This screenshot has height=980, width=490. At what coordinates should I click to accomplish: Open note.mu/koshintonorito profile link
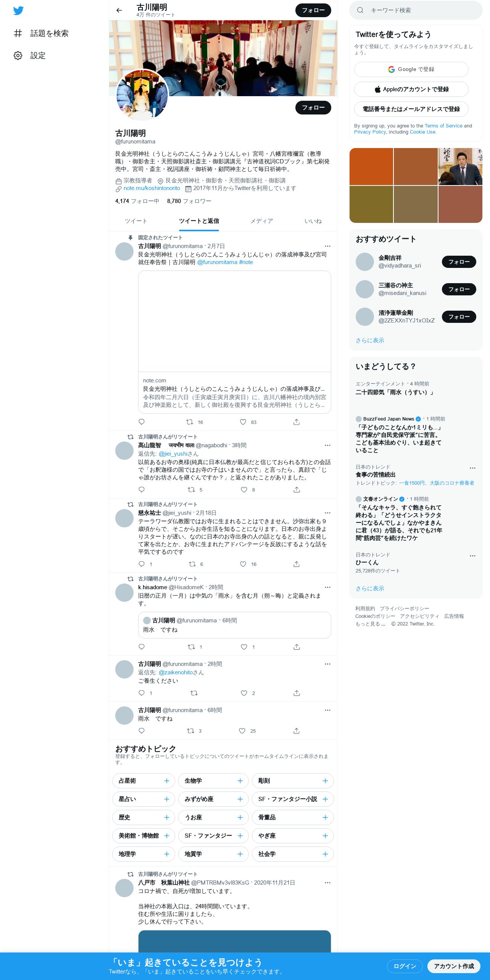[152, 188]
